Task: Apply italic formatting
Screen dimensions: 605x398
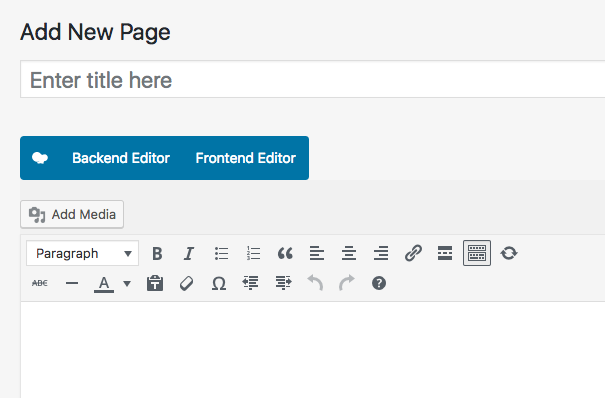Action: [189, 253]
